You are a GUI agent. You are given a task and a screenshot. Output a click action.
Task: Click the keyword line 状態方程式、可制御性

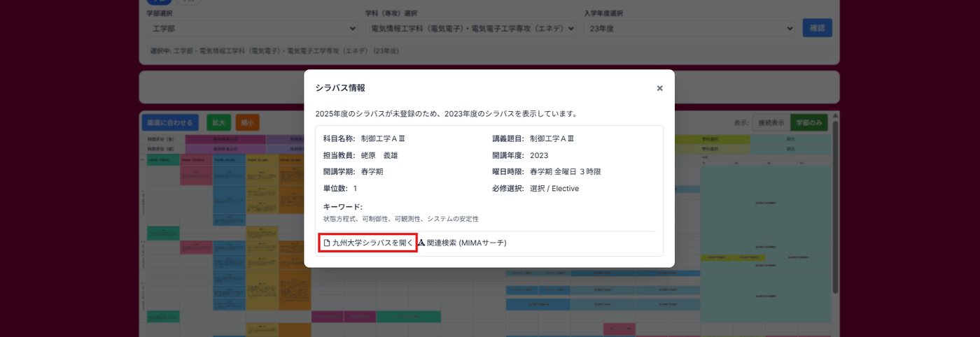(401, 219)
